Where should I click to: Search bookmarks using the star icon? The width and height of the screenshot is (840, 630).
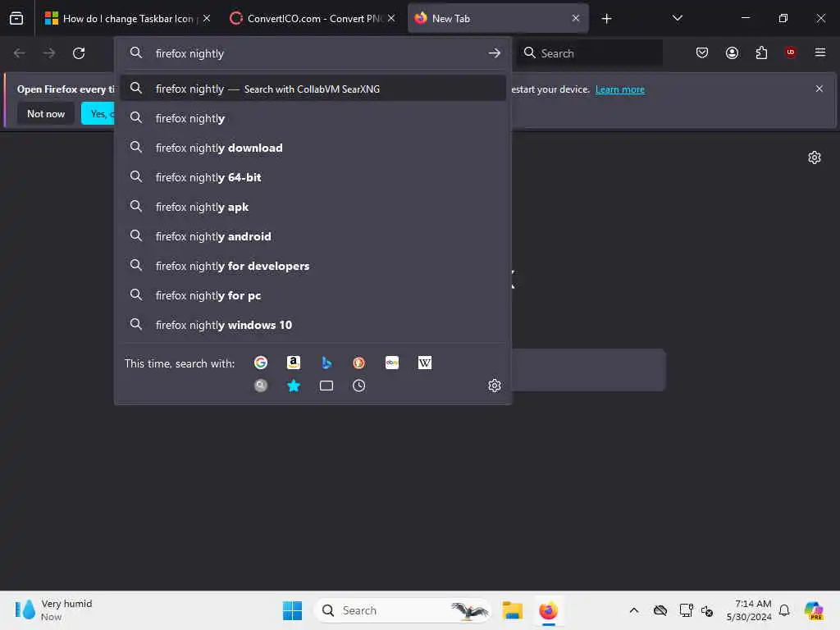294,386
